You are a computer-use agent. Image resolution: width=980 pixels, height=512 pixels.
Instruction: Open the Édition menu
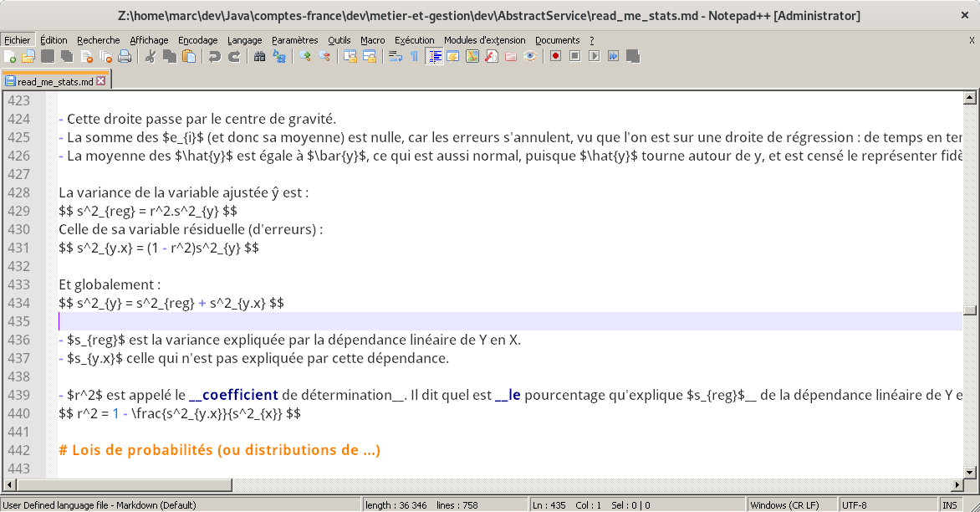click(54, 40)
